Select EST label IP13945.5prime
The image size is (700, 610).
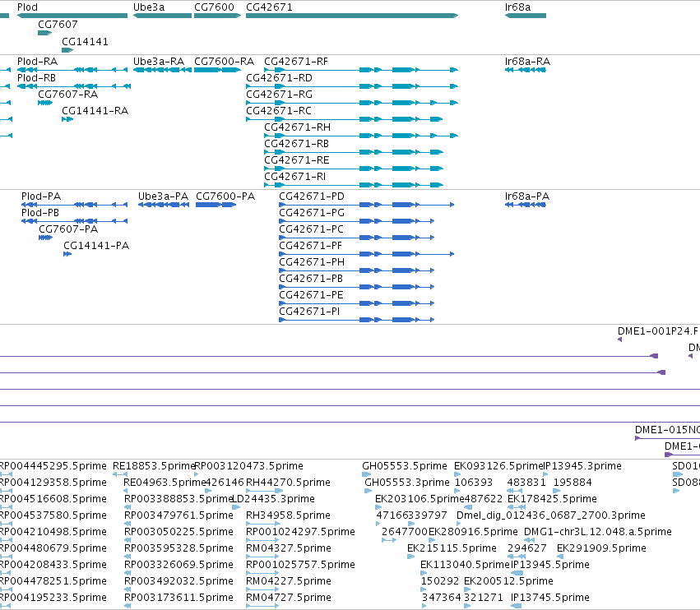pos(550,565)
